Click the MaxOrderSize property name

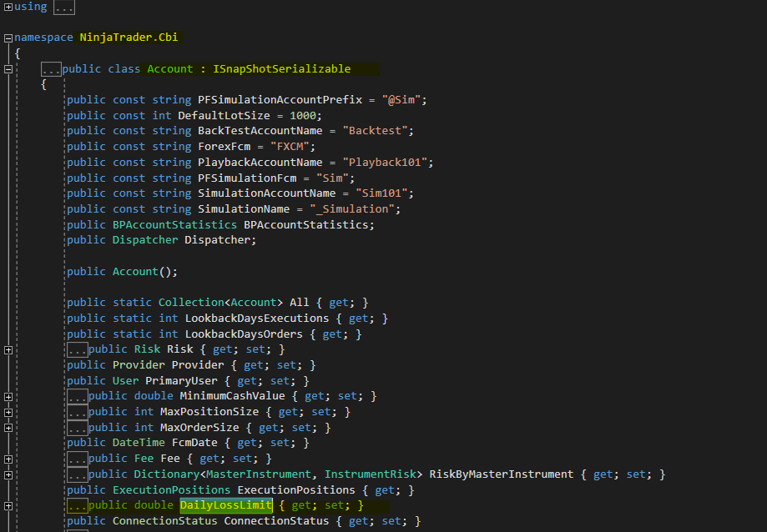click(x=199, y=428)
